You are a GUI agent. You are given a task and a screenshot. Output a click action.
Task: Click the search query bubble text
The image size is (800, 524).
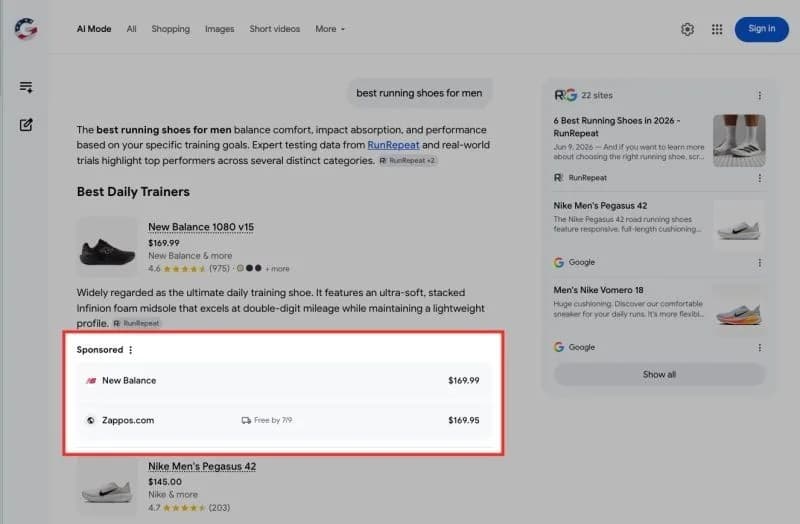419,93
